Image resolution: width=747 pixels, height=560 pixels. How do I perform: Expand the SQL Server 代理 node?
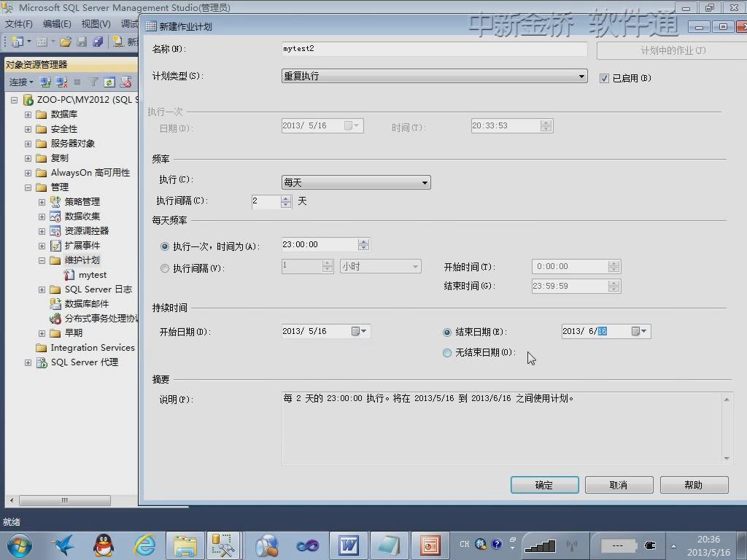[28, 363]
